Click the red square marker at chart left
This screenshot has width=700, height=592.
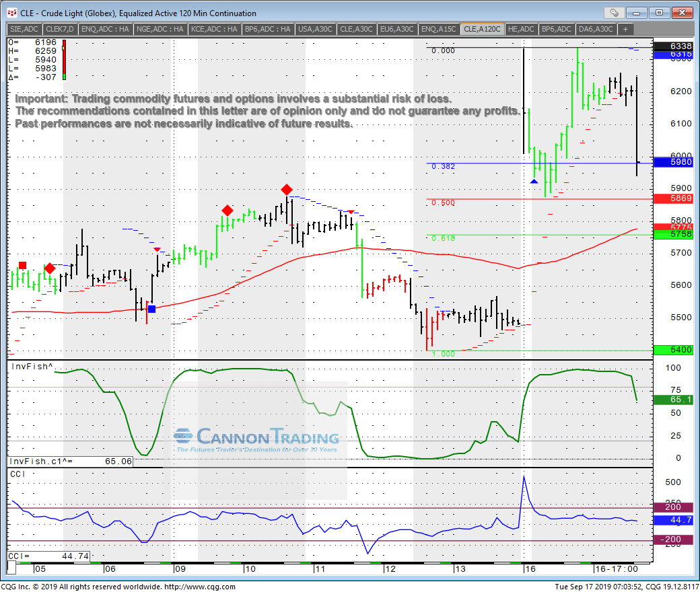pos(23,265)
